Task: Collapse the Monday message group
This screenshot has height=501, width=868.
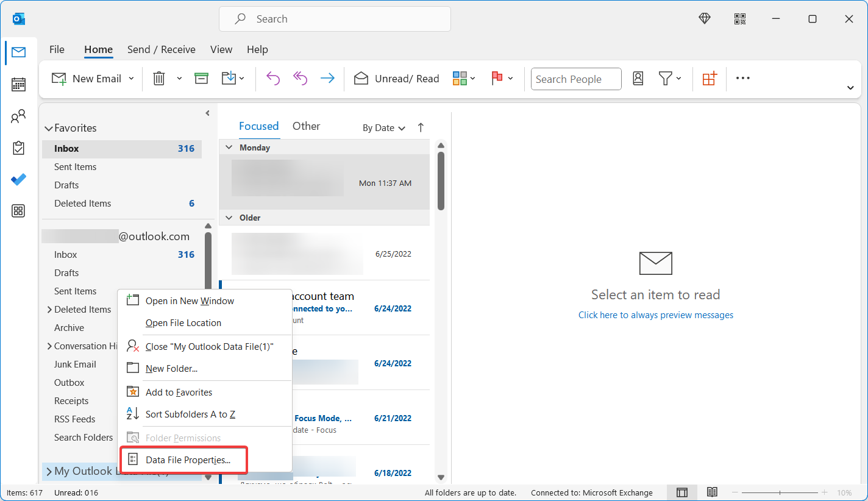Action: pyautogui.click(x=229, y=147)
